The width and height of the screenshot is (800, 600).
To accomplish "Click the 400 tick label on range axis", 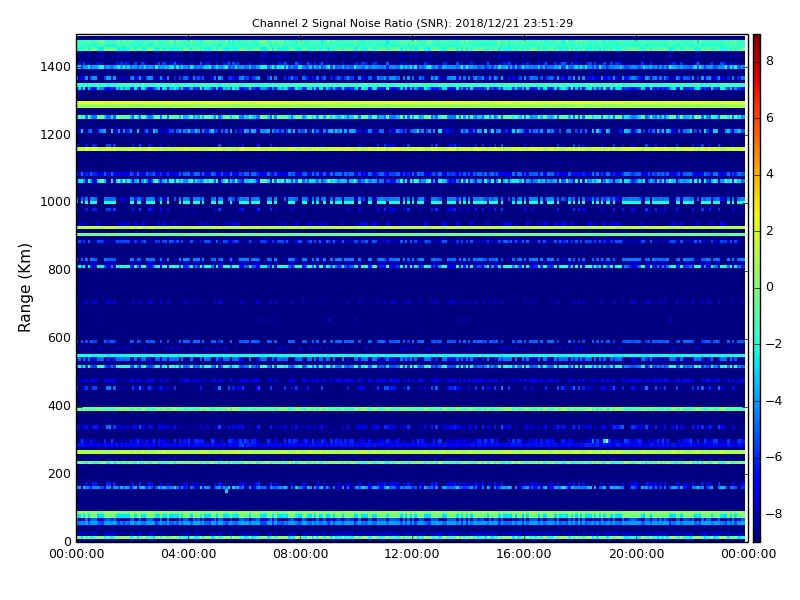I will click(59, 406).
